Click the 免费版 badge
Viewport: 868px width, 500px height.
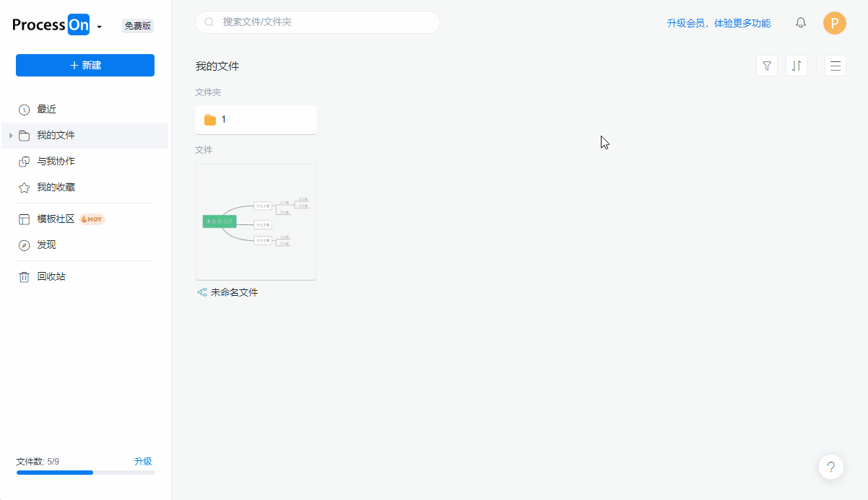138,26
